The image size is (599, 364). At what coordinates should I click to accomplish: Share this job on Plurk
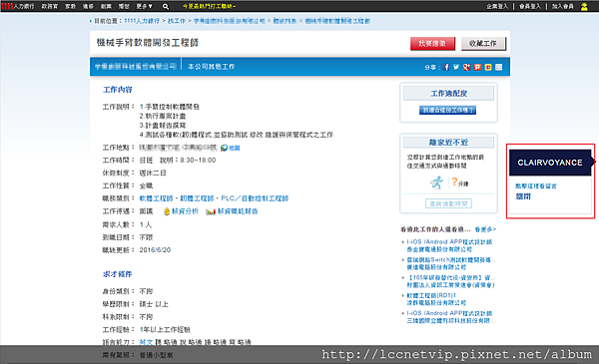(x=477, y=67)
